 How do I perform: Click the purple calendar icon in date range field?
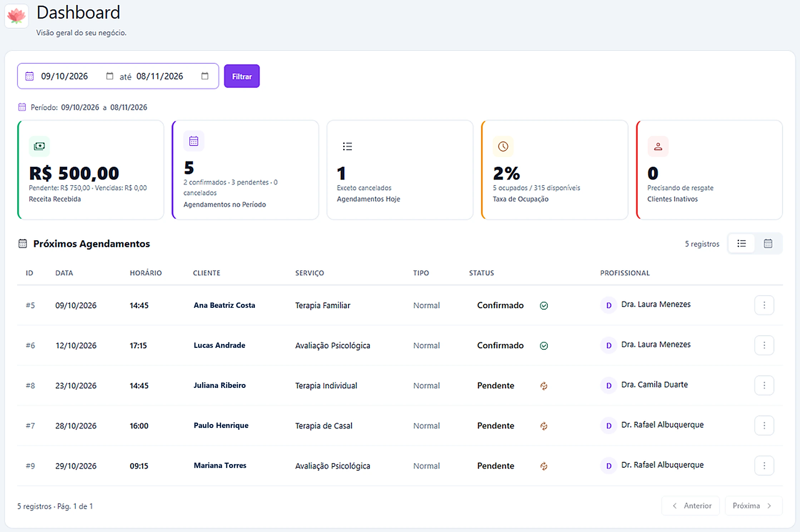point(29,76)
